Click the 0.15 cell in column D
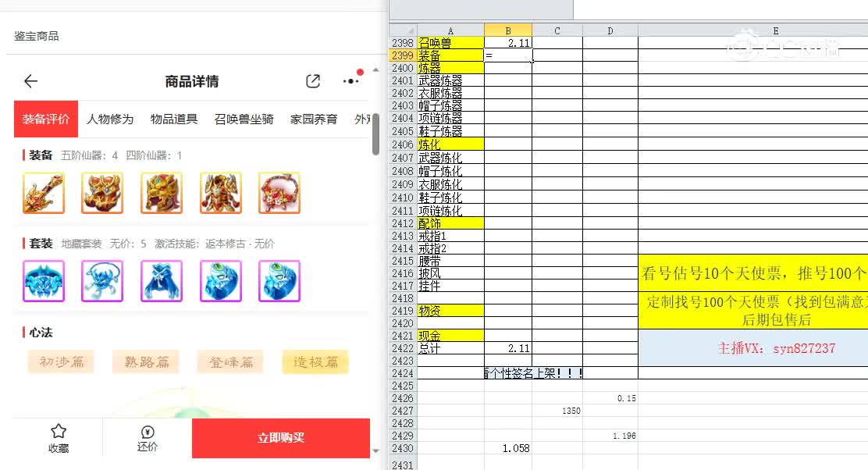This screenshot has width=868, height=470. pyautogui.click(x=610, y=398)
